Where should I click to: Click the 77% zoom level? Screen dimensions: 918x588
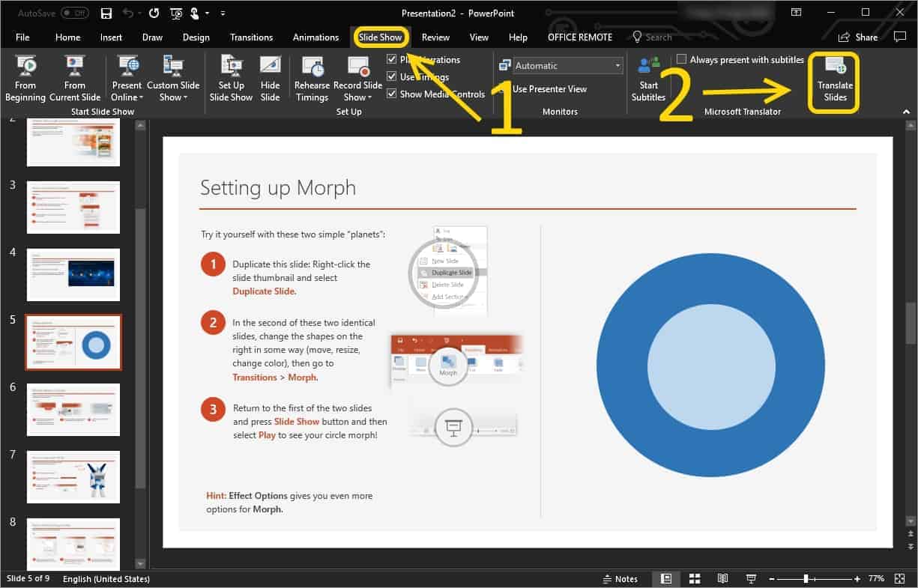tap(876, 579)
